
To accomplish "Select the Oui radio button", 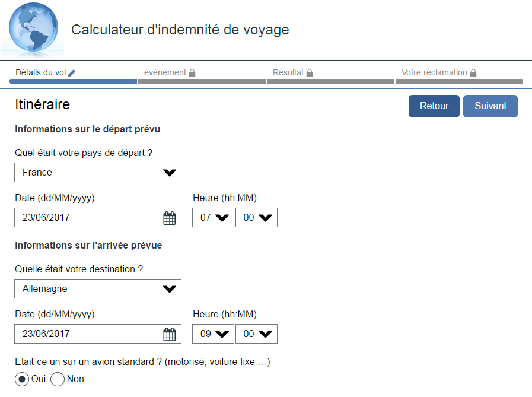I will (x=22, y=379).
